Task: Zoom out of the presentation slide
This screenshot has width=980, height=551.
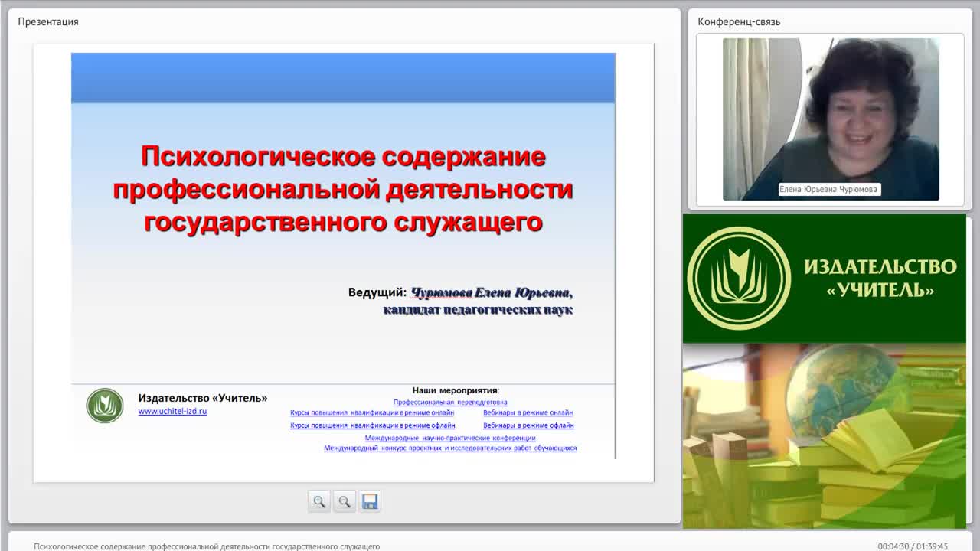Action: point(345,501)
